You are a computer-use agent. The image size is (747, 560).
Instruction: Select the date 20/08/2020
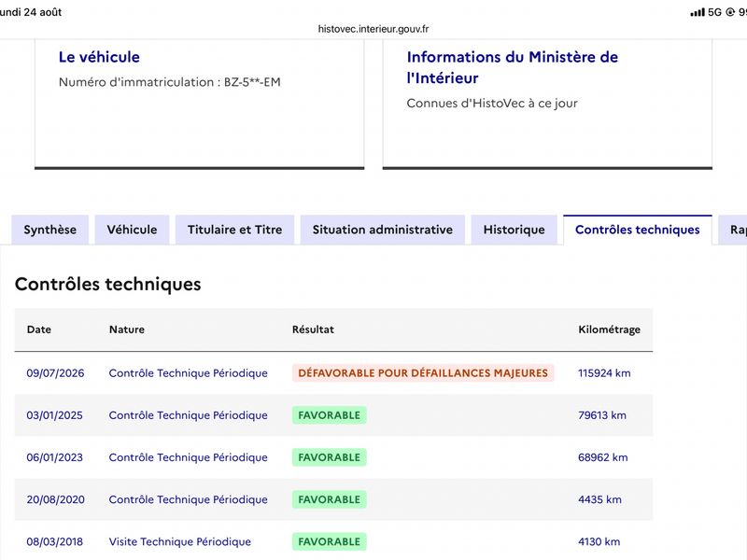coord(56,499)
